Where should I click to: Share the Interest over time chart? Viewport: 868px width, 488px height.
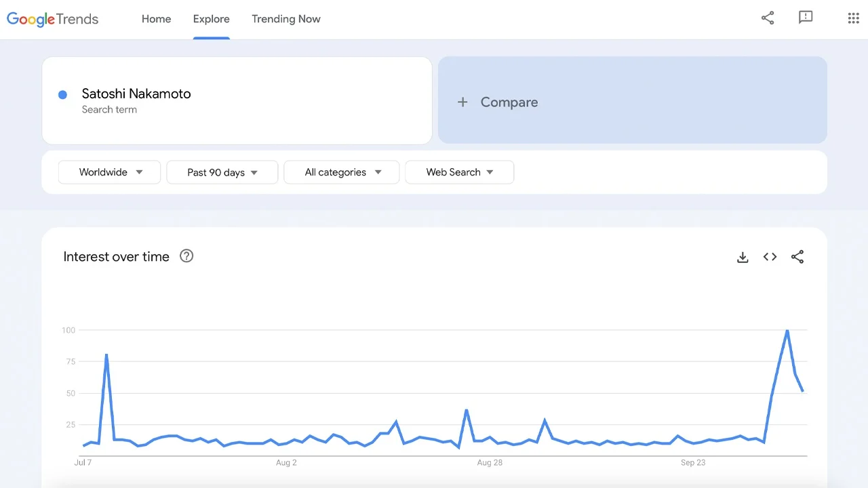pos(797,257)
